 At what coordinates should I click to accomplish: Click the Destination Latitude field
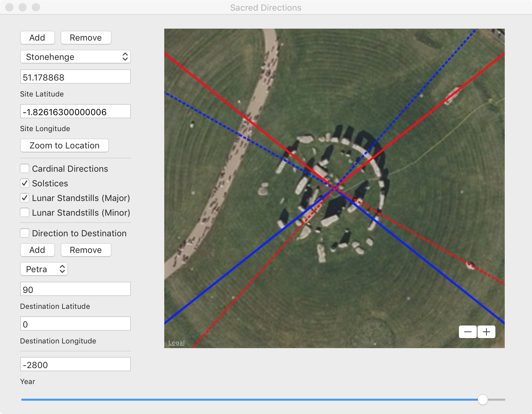tap(75, 289)
